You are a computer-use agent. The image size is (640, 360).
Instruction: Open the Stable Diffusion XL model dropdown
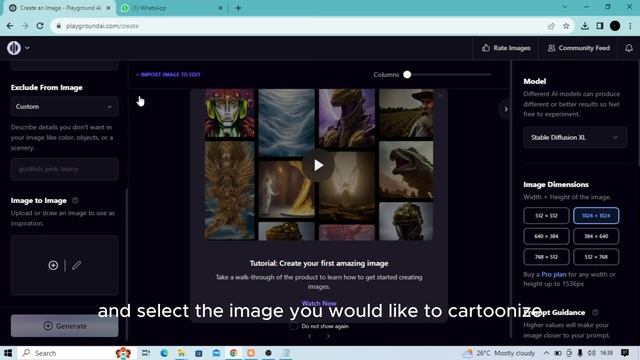[x=575, y=138]
